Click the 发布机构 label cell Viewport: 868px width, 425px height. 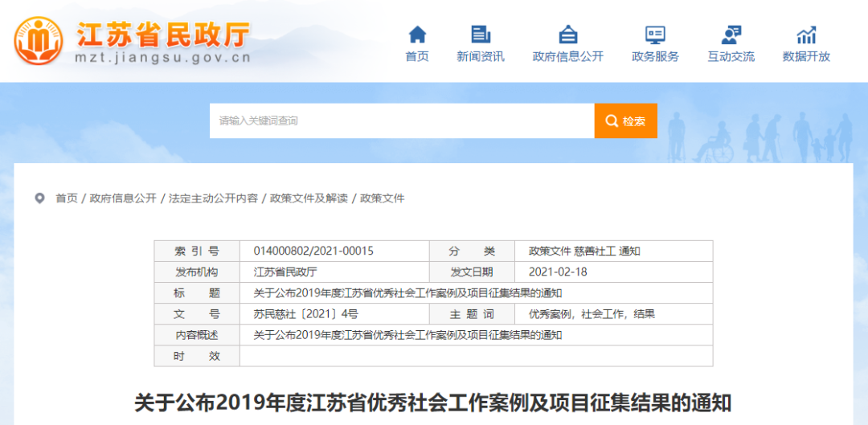click(x=197, y=272)
